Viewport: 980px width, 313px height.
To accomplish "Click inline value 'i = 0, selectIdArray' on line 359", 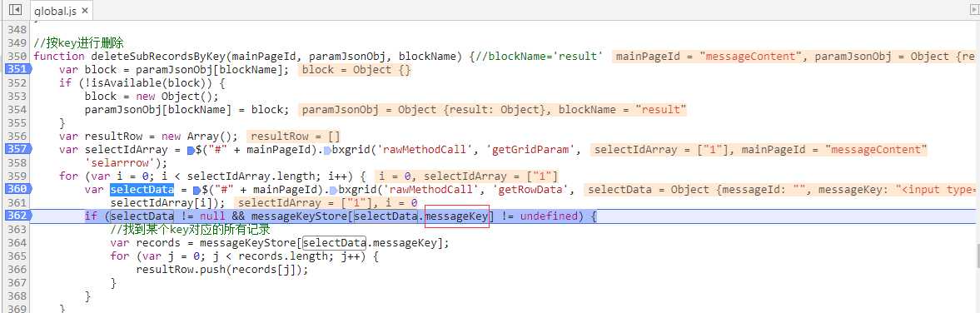I will pyautogui.click(x=466, y=176).
